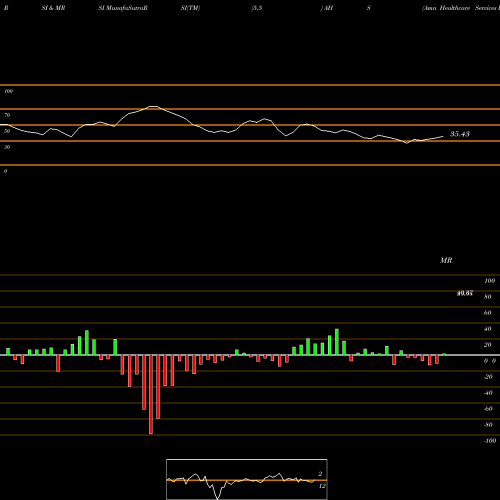500x500 pixels.
Task: Click the 'SI & MR' header text
Action: click(53, 8)
